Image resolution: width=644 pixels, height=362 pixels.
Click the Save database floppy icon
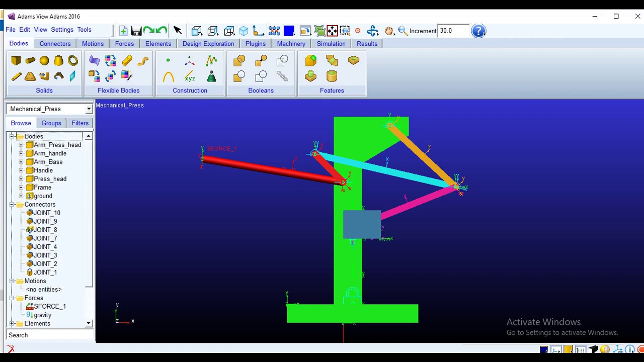pos(136,31)
